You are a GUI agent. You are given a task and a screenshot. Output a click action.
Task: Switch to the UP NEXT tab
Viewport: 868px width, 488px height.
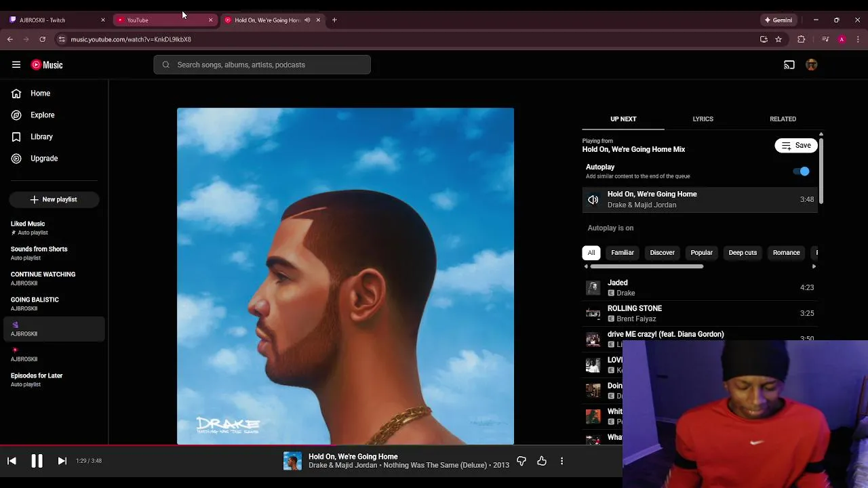pyautogui.click(x=623, y=119)
